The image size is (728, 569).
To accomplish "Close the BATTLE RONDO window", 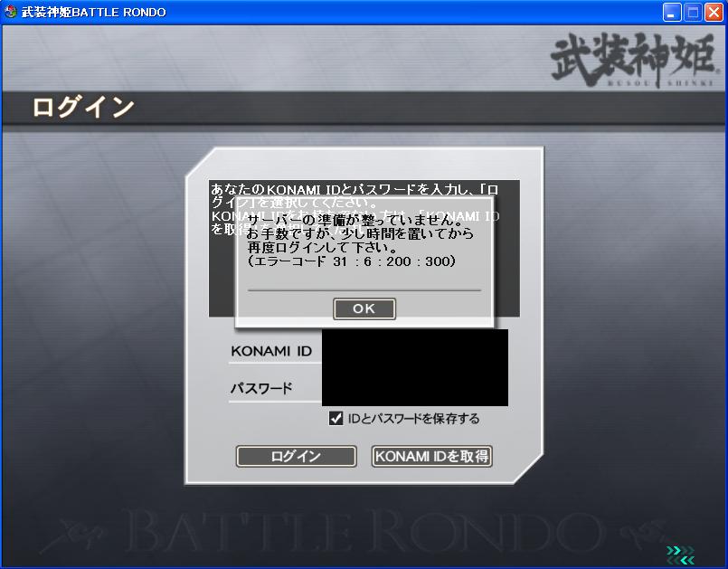I will 714,12.
